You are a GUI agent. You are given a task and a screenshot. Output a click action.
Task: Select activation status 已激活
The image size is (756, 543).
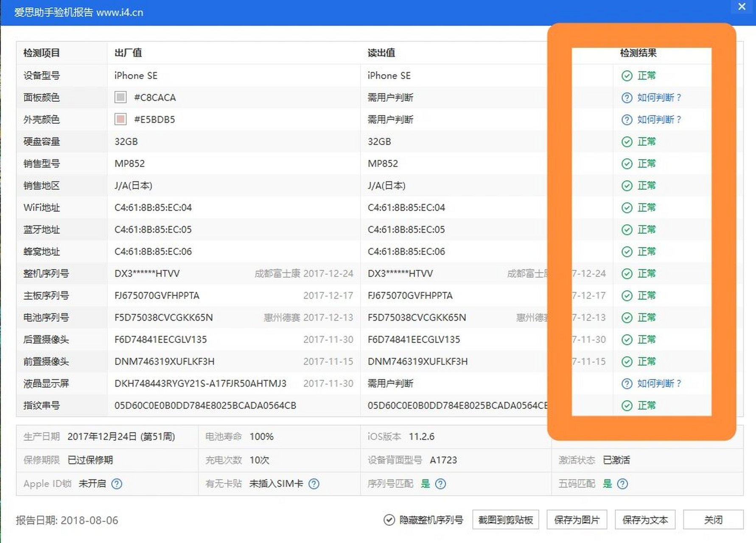[616, 460]
